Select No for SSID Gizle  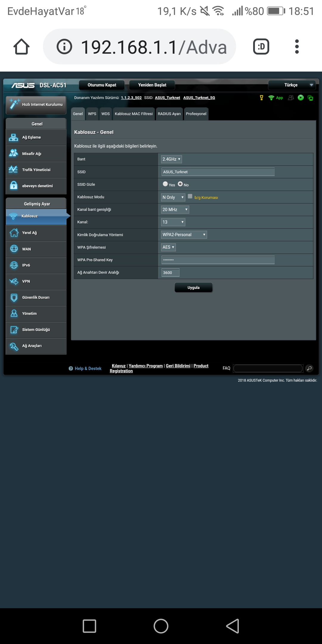[180, 184]
